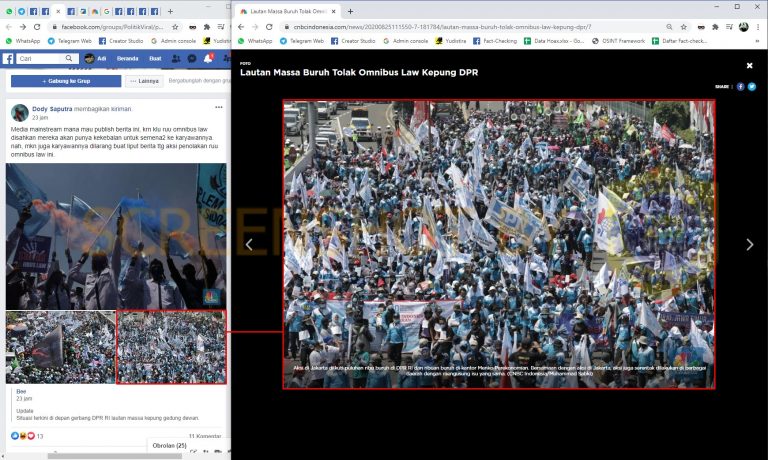The image size is (768, 460).
Task: Open Facebook Messenger icon
Action: [x=192, y=59]
